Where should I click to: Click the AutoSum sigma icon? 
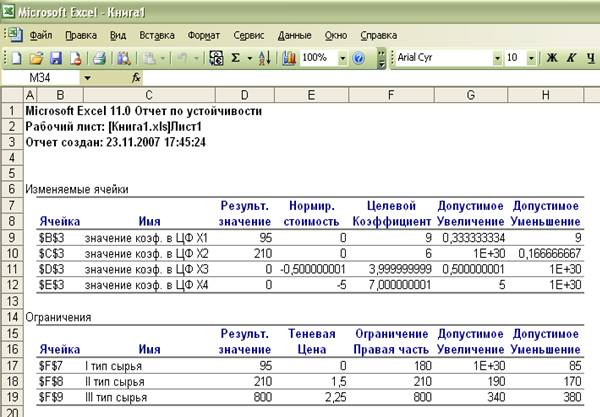point(235,58)
